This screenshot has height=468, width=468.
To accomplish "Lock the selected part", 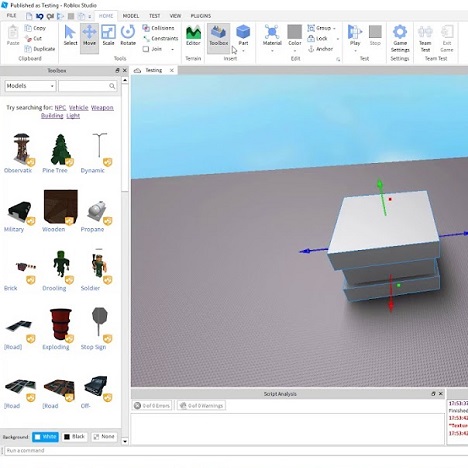I will coord(317,39).
